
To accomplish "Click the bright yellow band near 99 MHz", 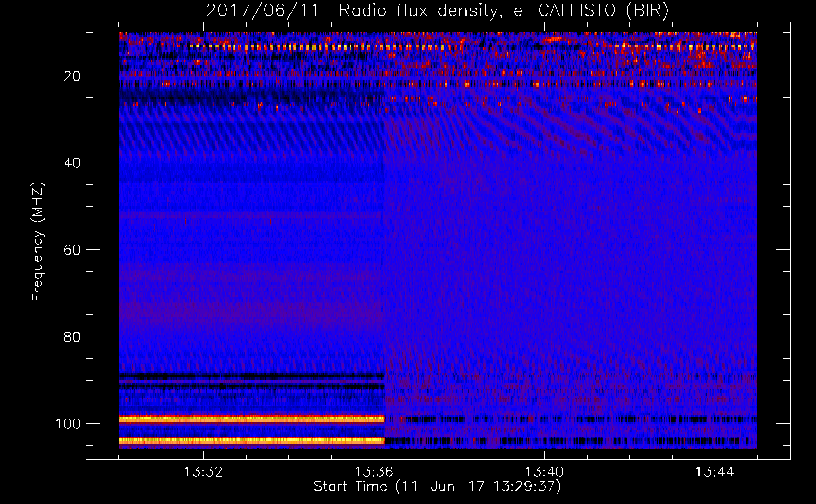I will 251,418.
